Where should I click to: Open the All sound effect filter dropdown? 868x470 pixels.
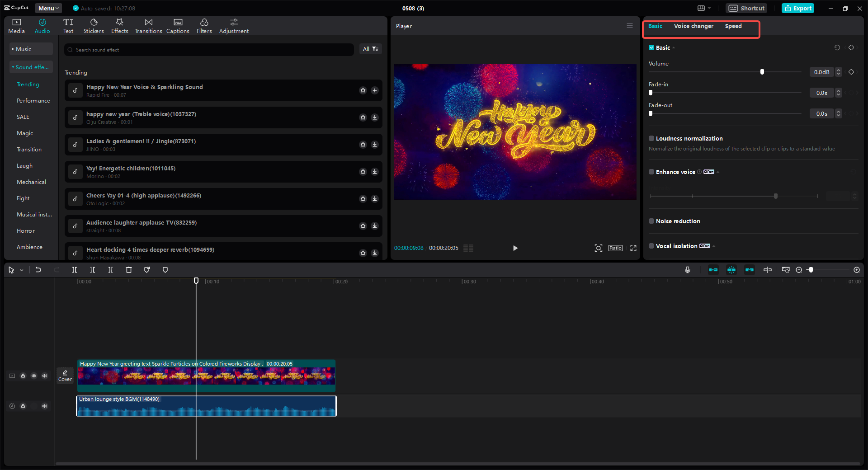(x=370, y=49)
